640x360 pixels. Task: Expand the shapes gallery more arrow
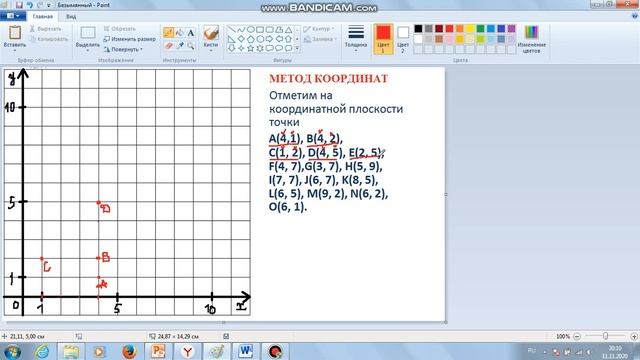[x=297, y=48]
